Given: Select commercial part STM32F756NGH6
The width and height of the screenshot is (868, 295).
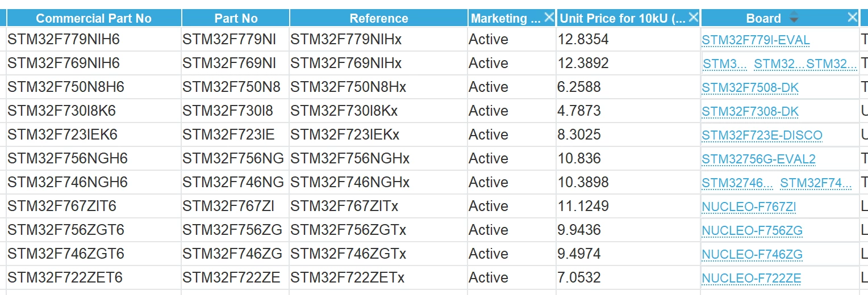Looking at the screenshot, I should tap(68, 159).
